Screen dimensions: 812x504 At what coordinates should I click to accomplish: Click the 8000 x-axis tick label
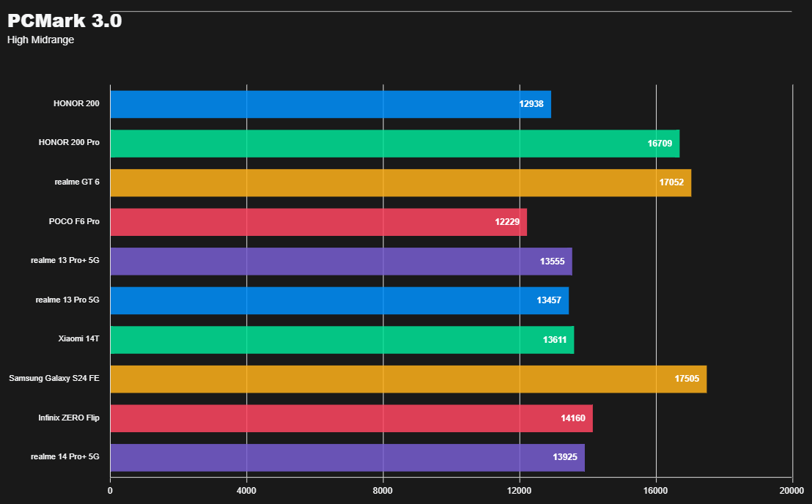point(383,490)
